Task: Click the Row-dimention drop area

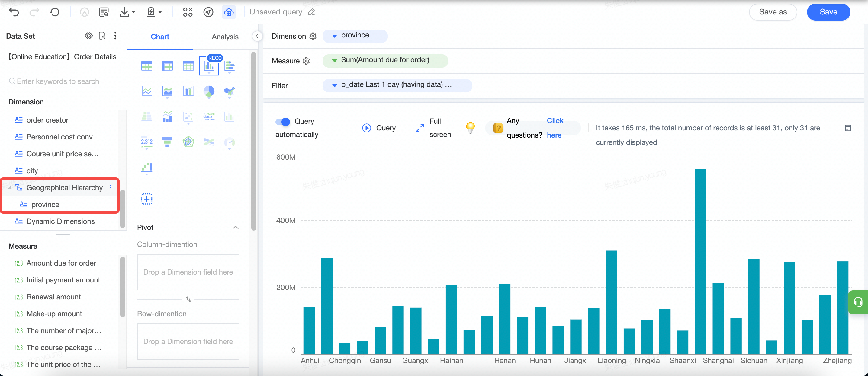Action: 188,341
